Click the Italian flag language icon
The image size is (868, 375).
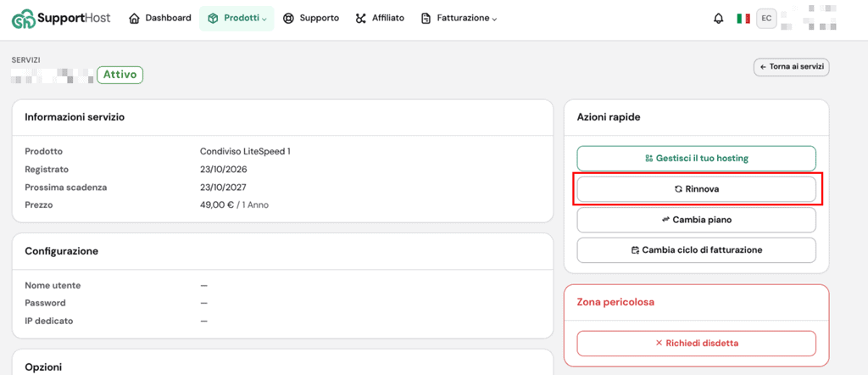coord(743,19)
